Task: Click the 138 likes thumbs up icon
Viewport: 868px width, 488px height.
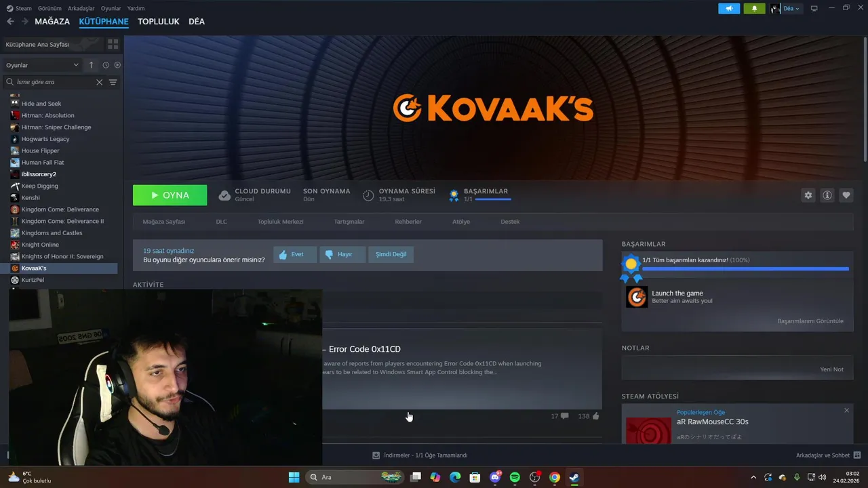Action: click(x=596, y=416)
